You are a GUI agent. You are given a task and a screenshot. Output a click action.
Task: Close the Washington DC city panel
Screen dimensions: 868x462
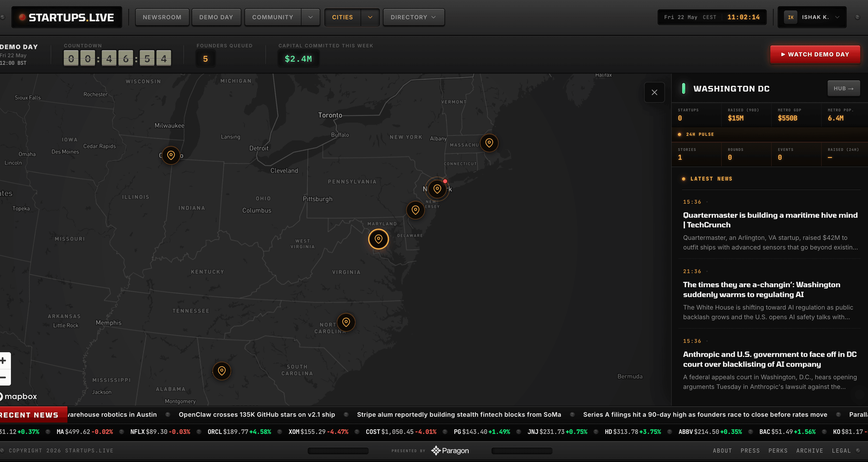click(x=654, y=92)
